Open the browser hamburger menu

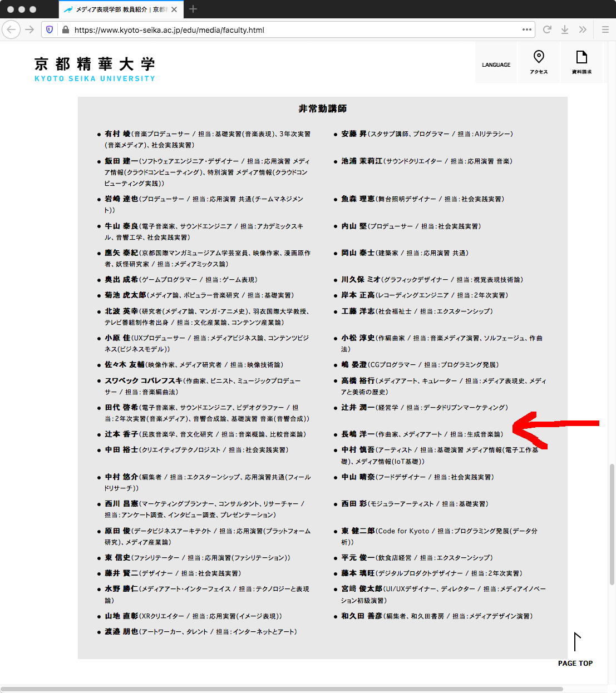(x=605, y=29)
